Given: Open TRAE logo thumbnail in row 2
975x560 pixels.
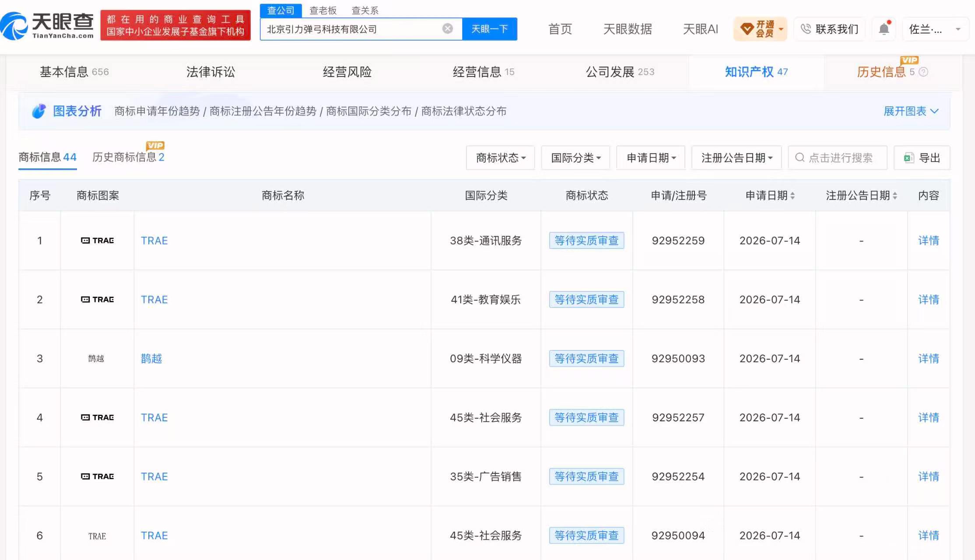Looking at the screenshot, I should (x=98, y=300).
